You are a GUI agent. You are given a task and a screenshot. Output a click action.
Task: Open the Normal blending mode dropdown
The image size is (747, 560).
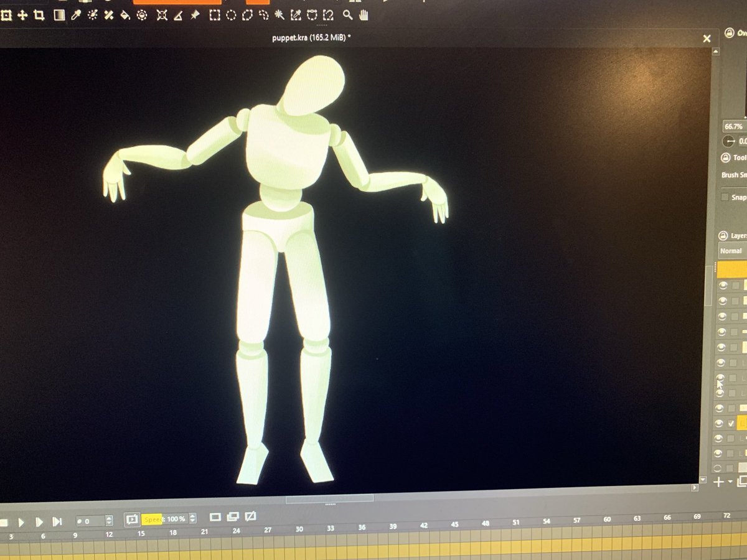coord(731,251)
